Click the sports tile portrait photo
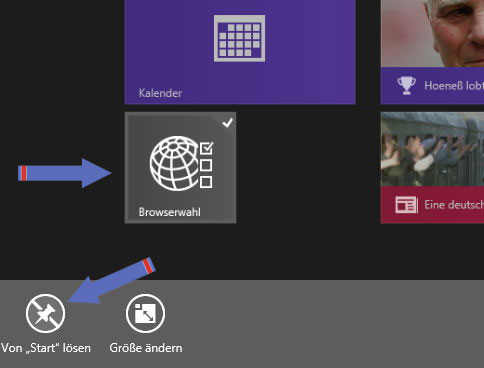Image resolution: width=484 pixels, height=368 pixels. tap(432, 33)
